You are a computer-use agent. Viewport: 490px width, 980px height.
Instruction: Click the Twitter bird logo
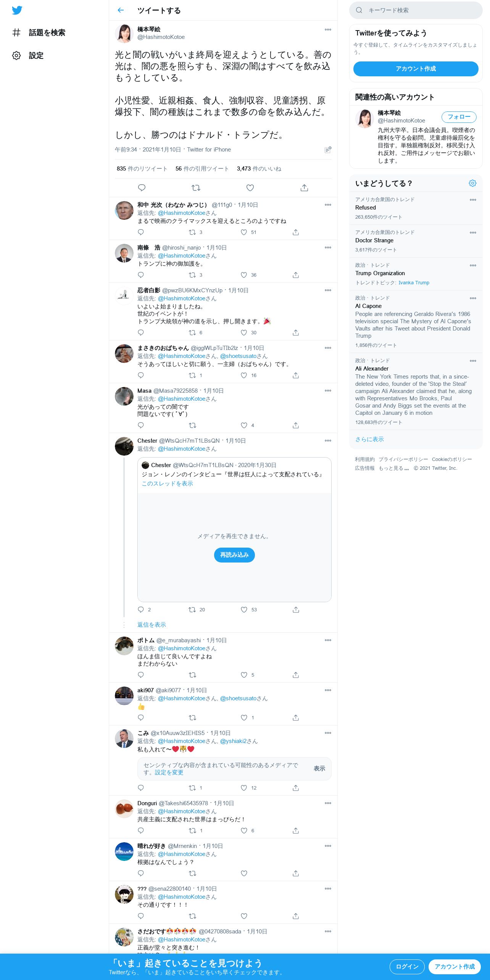(x=17, y=10)
